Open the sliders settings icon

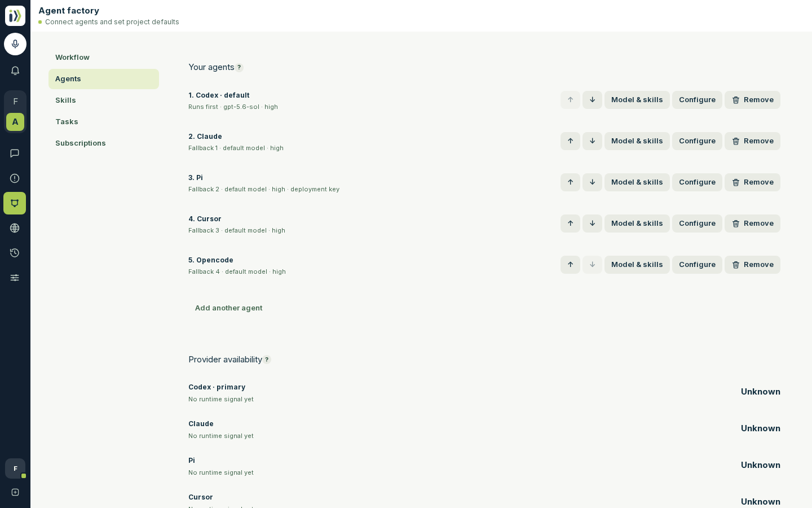(x=15, y=278)
